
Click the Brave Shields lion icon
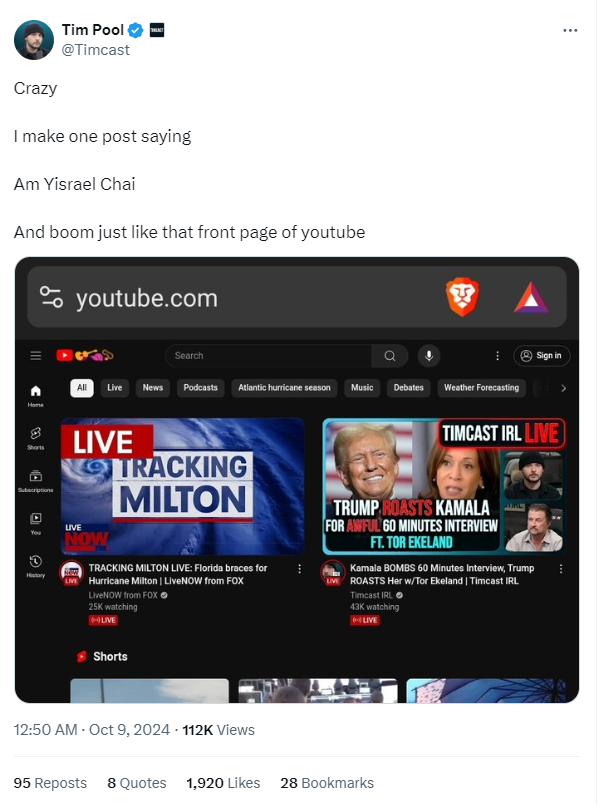(462, 296)
